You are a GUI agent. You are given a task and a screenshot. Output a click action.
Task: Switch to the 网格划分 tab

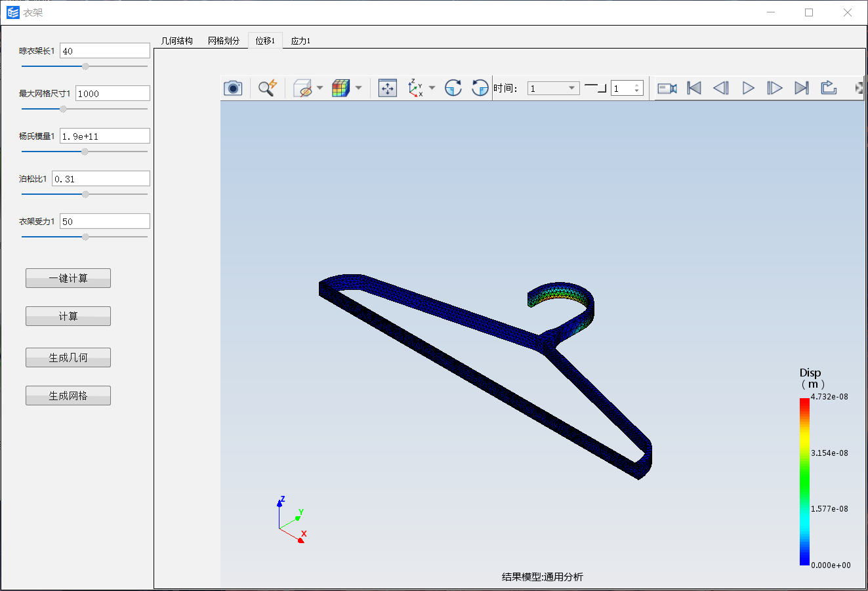(x=224, y=41)
